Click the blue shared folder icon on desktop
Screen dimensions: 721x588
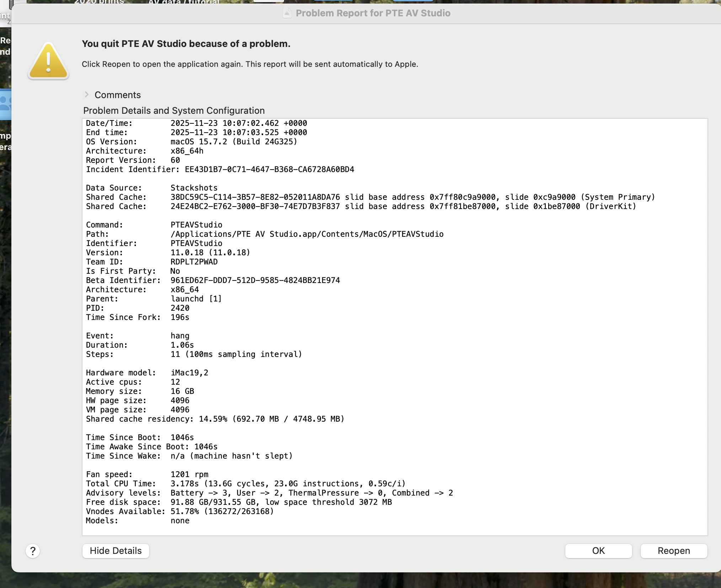click(6, 105)
